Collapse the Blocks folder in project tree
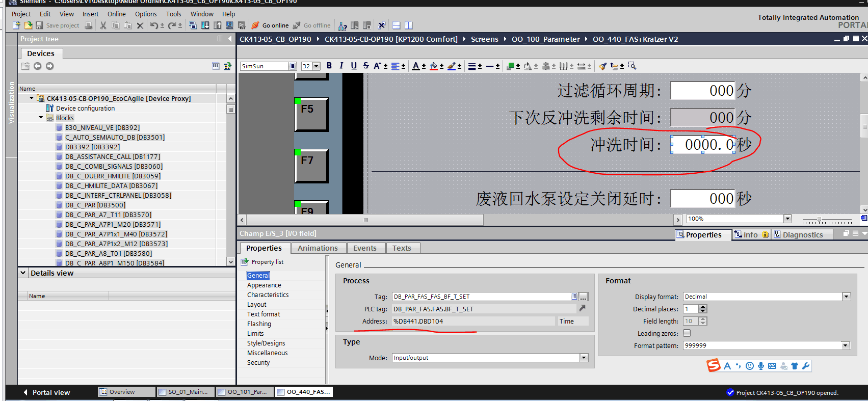 pyautogui.click(x=41, y=118)
